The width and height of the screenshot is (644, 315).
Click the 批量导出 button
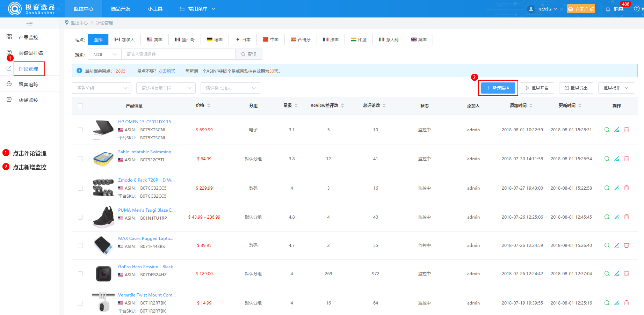[x=576, y=88]
